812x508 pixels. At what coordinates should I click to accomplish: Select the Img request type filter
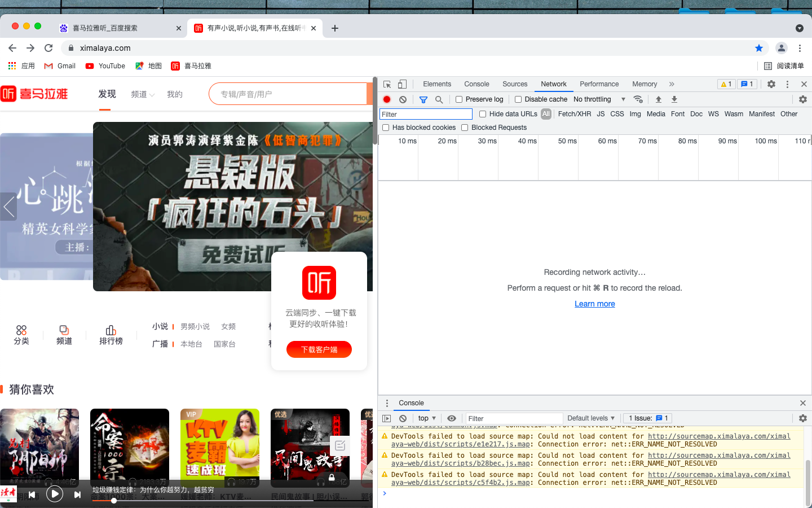pyautogui.click(x=635, y=114)
